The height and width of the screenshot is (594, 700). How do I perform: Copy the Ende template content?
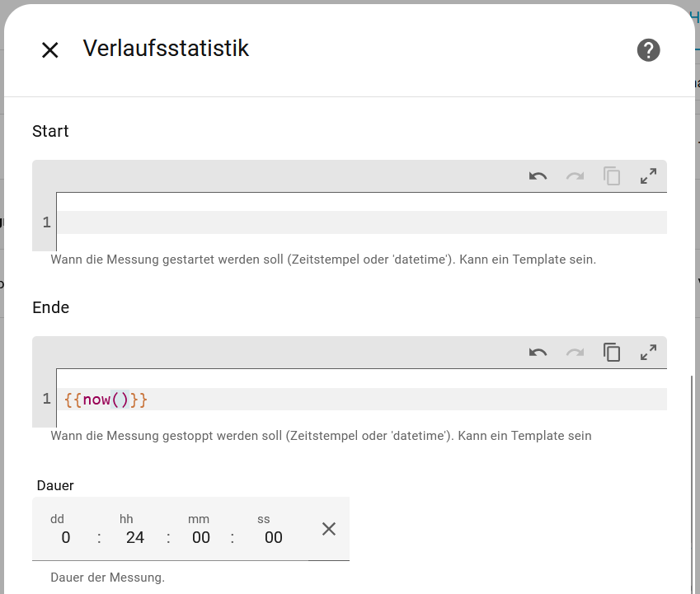click(x=612, y=353)
